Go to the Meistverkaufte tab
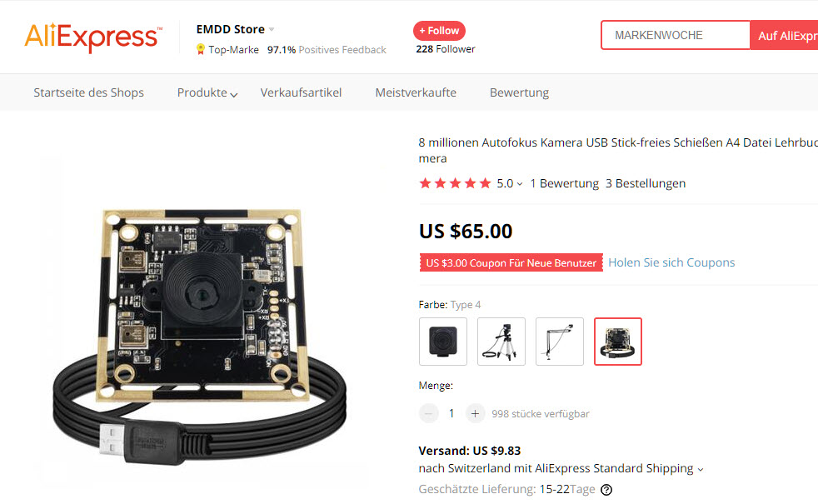 pyautogui.click(x=416, y=92)
